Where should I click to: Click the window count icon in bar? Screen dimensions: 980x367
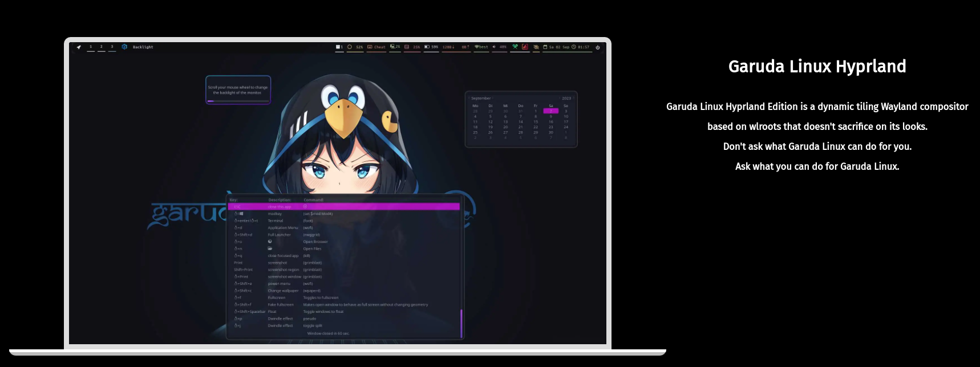(338, 47)
